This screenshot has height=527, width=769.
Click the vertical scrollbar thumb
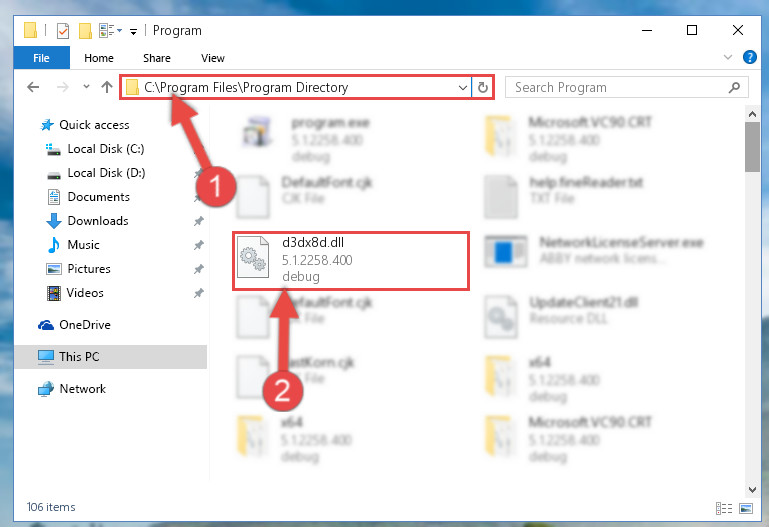pos(752,147)
